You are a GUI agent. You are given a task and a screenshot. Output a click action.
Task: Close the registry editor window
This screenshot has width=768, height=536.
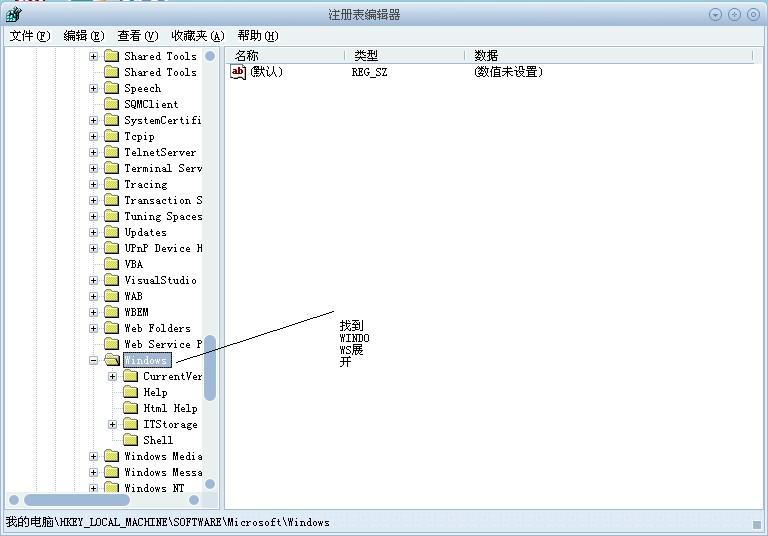coord(753,15)
